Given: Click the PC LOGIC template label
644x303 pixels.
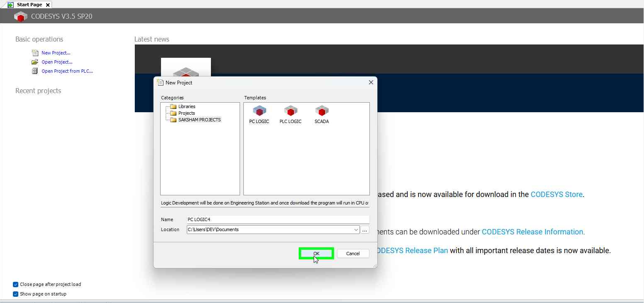Looking at the screenshot, I should [259, 121].
